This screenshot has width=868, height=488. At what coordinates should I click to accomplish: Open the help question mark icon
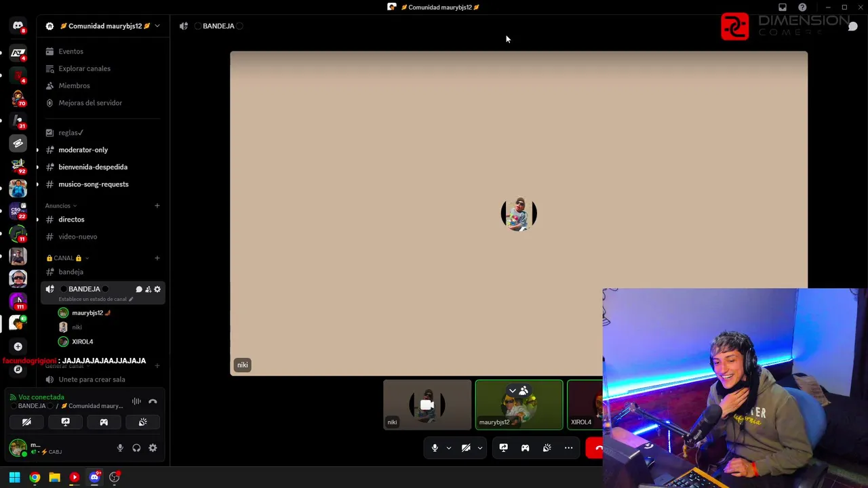tap(802, 7)
